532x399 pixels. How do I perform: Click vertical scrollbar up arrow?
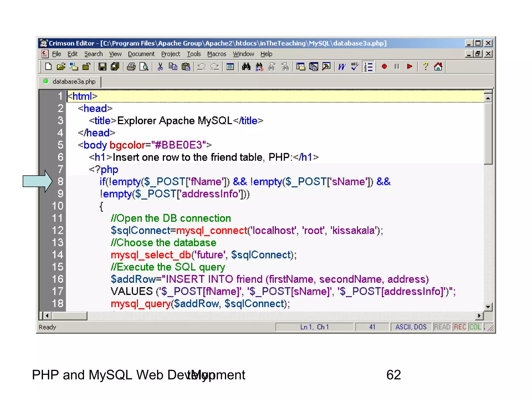[x=488, y=98]
